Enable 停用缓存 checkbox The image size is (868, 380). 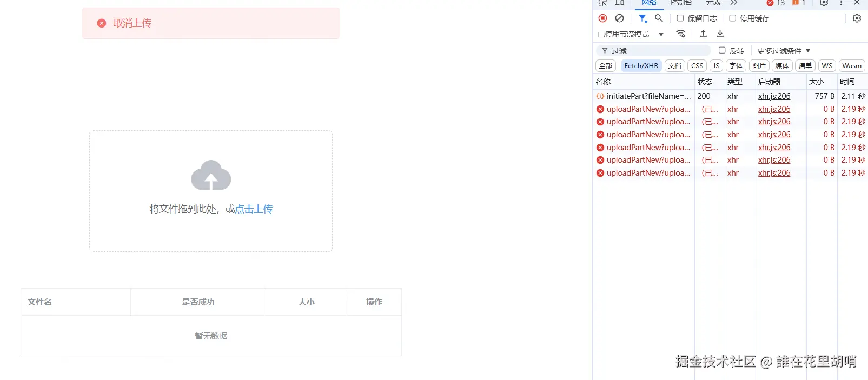732,18
